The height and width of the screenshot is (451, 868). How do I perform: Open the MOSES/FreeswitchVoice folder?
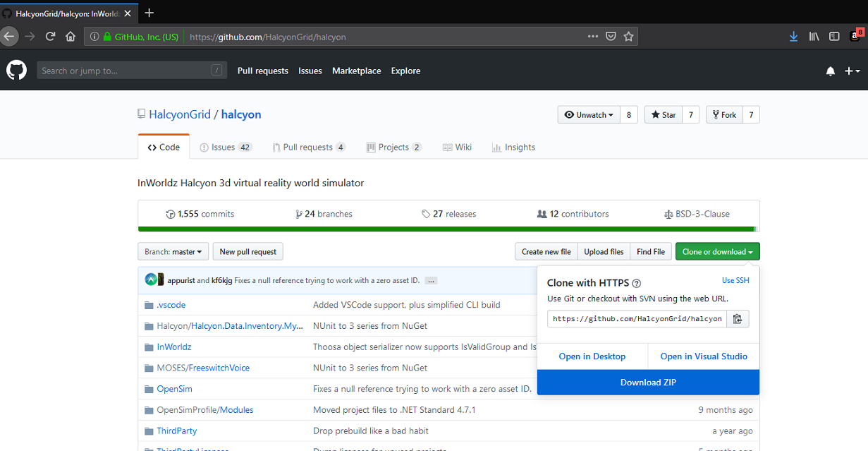coord(203,368)
